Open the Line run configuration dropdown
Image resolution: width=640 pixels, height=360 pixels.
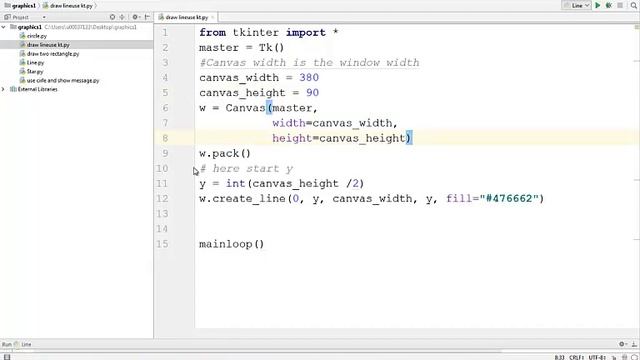tap(576, 5)
